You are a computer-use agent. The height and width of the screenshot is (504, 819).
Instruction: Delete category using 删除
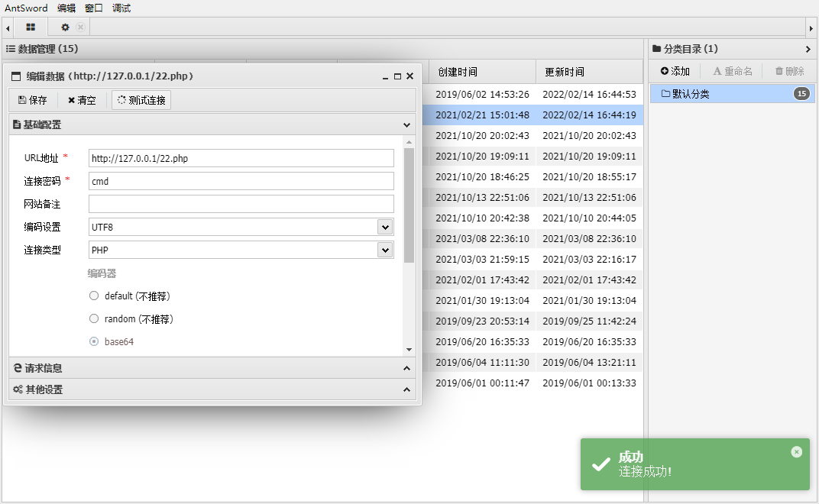pos(789,71)
